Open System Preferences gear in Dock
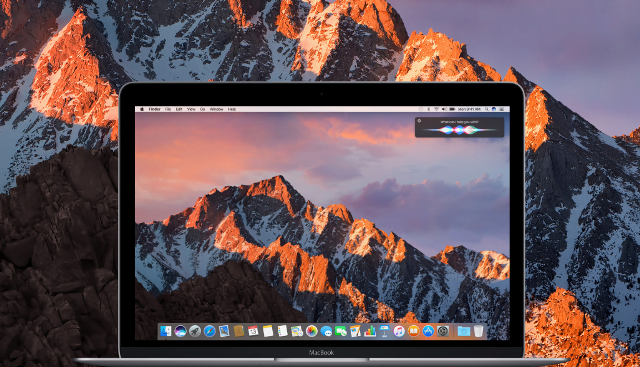This screenshot has width=640, height=367. [x=443, y=331]
